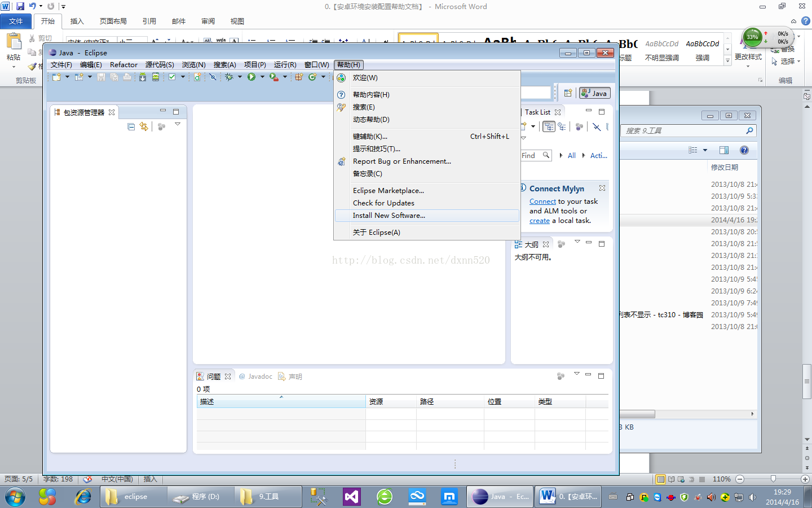Open the dropdown arrow beside the Debug icon

point(240,77)
